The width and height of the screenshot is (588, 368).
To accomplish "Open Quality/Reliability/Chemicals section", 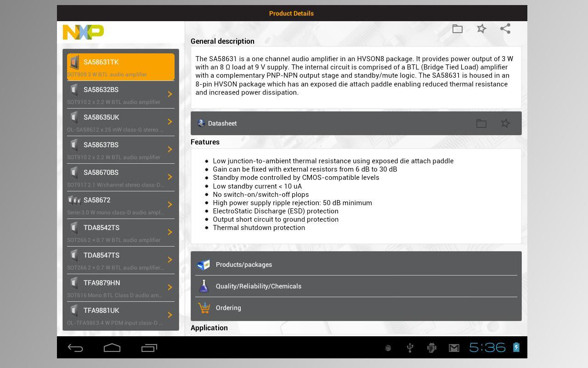I will 356,286.
